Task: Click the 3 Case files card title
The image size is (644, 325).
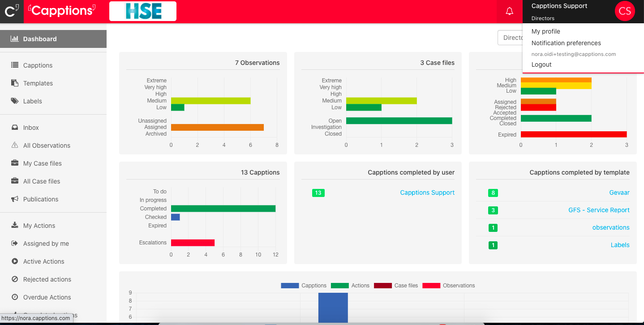Action: click(x=438, y=63)
